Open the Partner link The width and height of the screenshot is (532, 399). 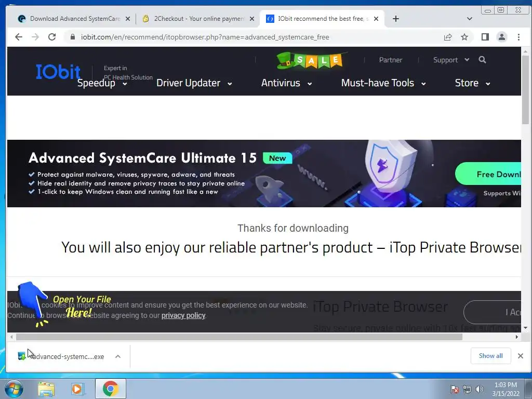391,60
